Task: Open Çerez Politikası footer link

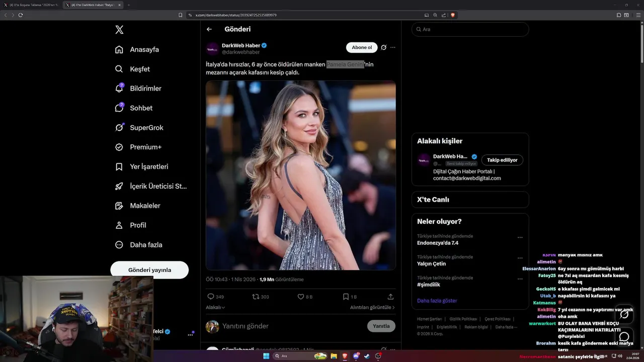Action: pos(498,319)
